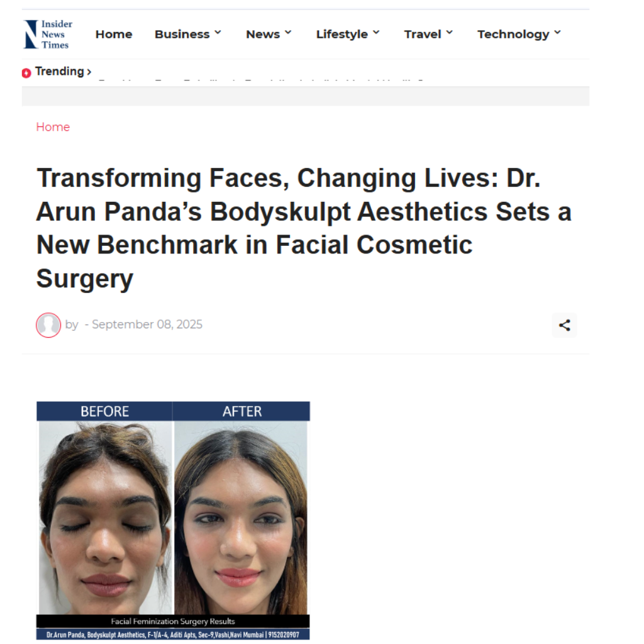Expand the Lifestyle dropdown chevron
This screenshot has height=644, width=644.
[376, 33]
